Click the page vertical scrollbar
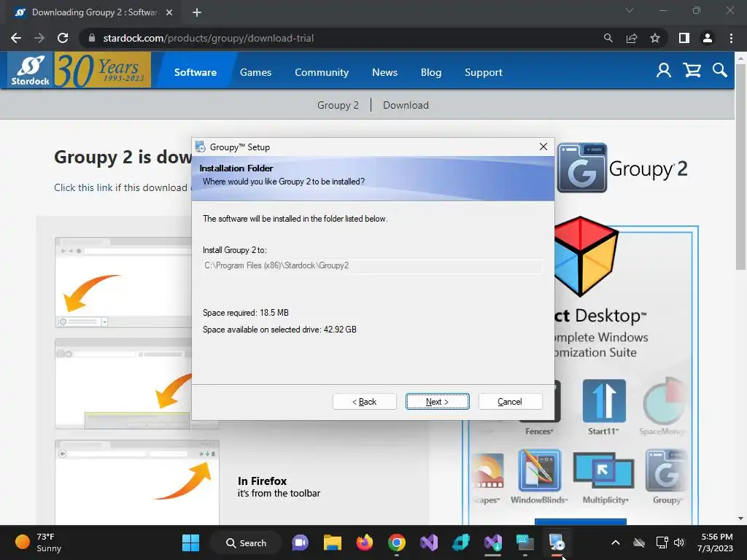Image resolution: width=747 pixels, height=560 pixels. click(740, 167)
